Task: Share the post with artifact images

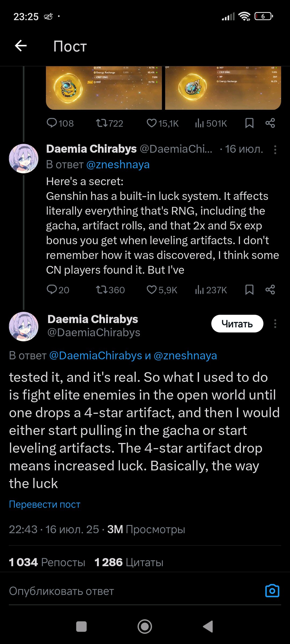Action: pyautogui.click(x=270, y=123)
